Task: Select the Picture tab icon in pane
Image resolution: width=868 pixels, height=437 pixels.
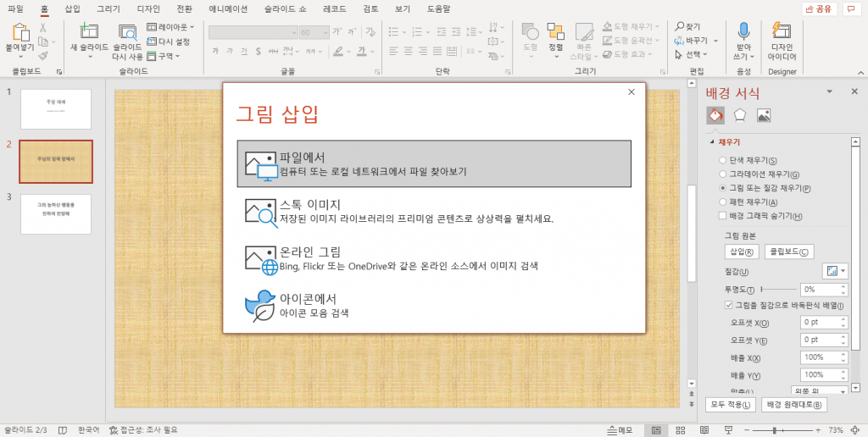Action: coord(764,115)
